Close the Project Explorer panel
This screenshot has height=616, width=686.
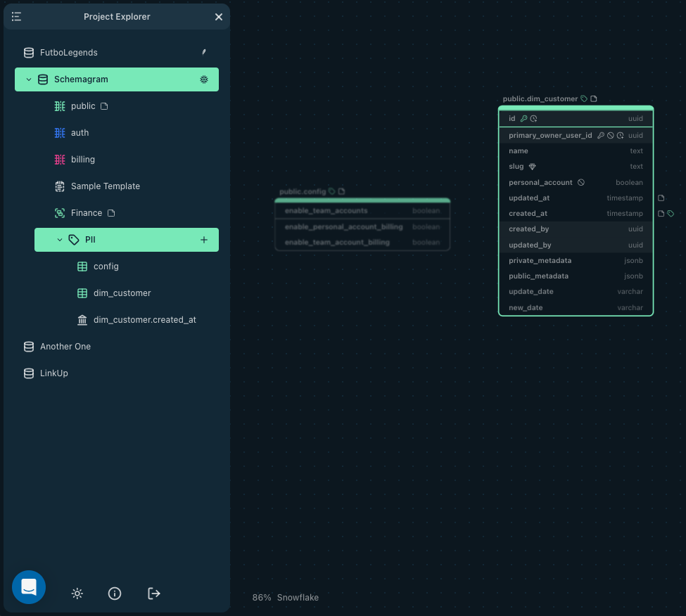[219, 17]
